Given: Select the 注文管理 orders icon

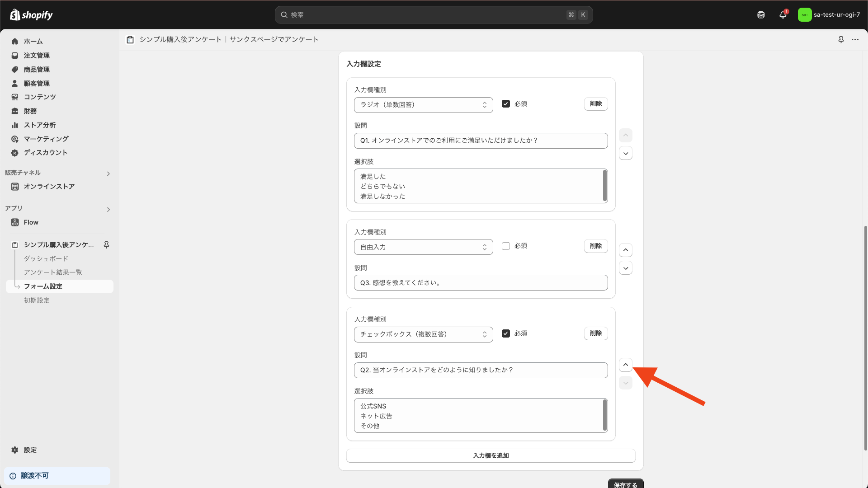Looking at the screenshot, I should 15,55.
